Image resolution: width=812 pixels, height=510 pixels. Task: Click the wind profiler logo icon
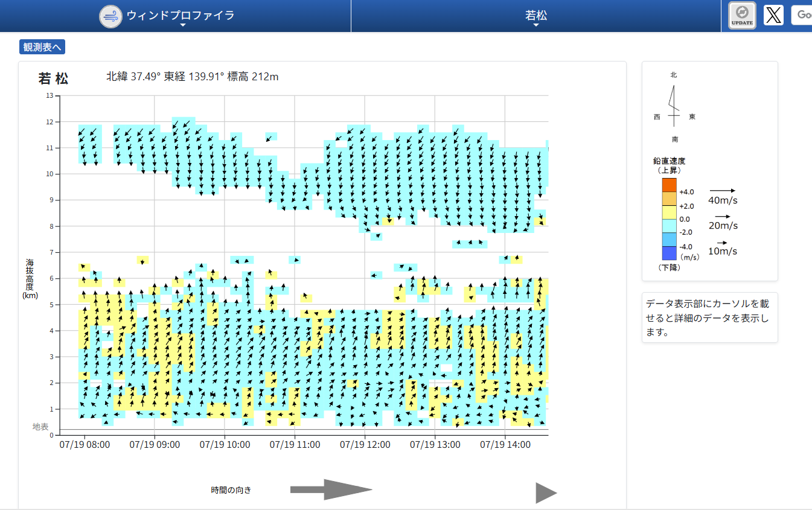[111, 16]
